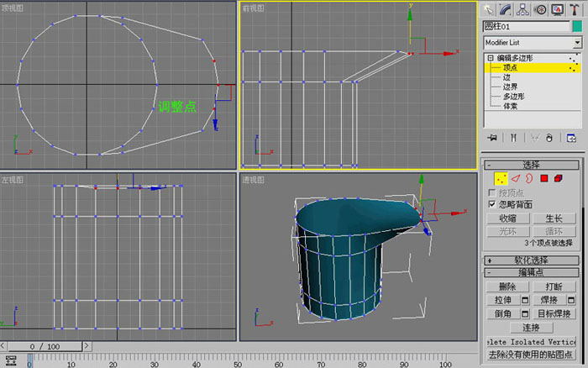Step time slider back with left arrow
588x368 pixels.
[x=3, y=346]
